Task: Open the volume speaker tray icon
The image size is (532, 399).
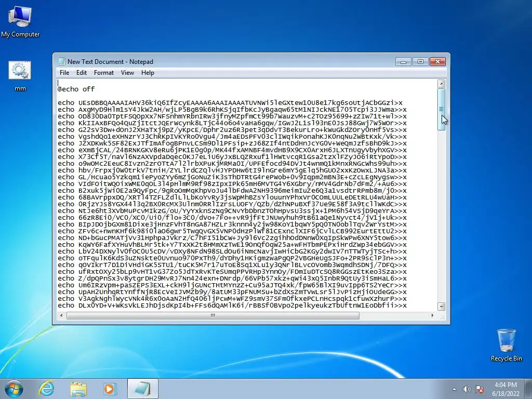Action: [x=467, y=389]
